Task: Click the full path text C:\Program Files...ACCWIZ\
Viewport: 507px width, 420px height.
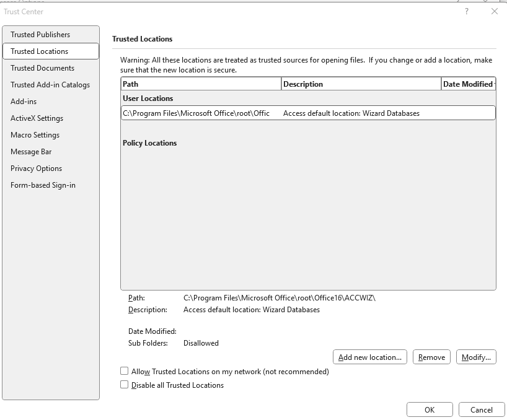Action: (x=280, y=298)
